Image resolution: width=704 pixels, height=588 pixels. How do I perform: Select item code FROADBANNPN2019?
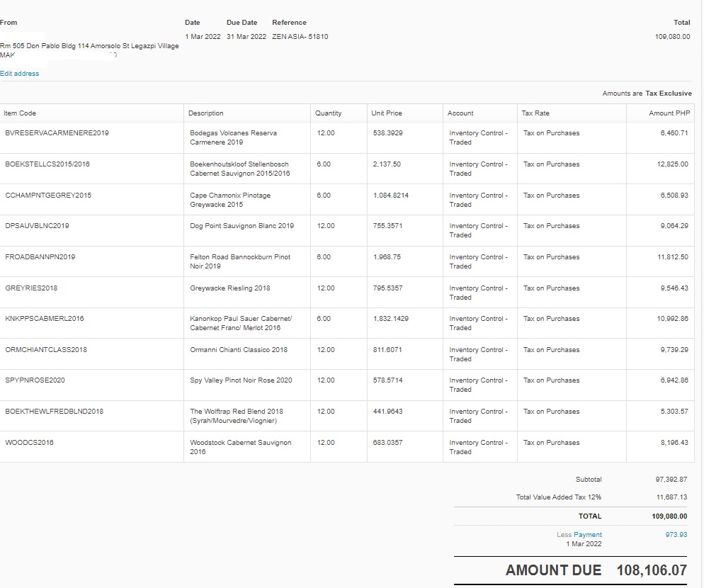40,257
